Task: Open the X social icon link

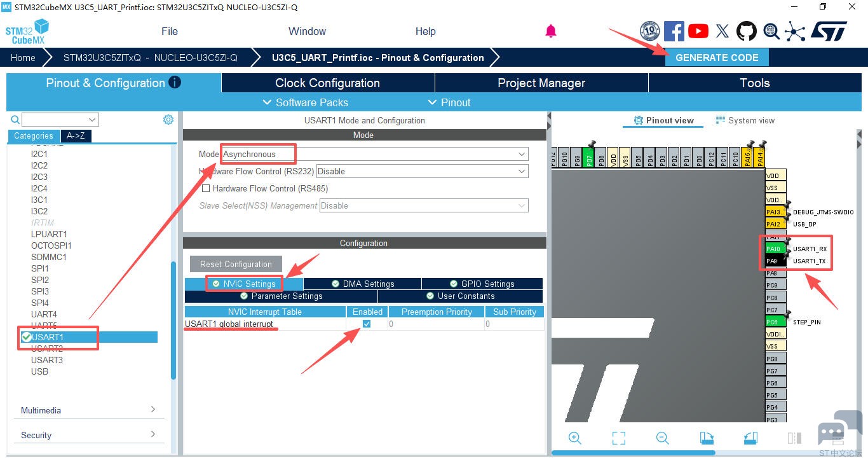Action: (722, 31)
